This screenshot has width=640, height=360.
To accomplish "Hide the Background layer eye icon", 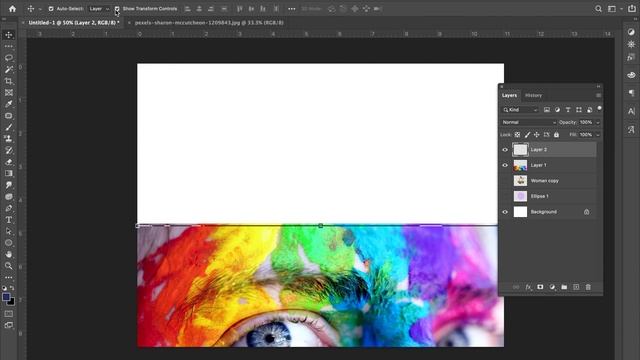I will click(505, 212).
